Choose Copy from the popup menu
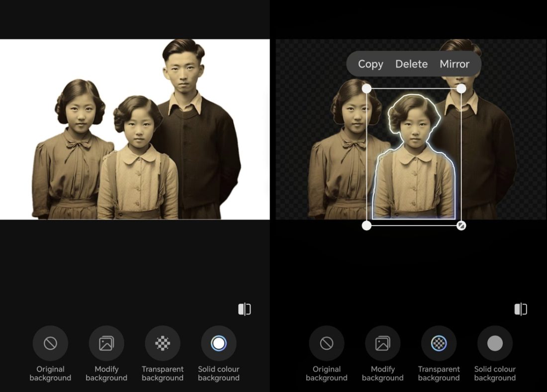This screenshot has width=547, height=392. (x=370, y=64)
